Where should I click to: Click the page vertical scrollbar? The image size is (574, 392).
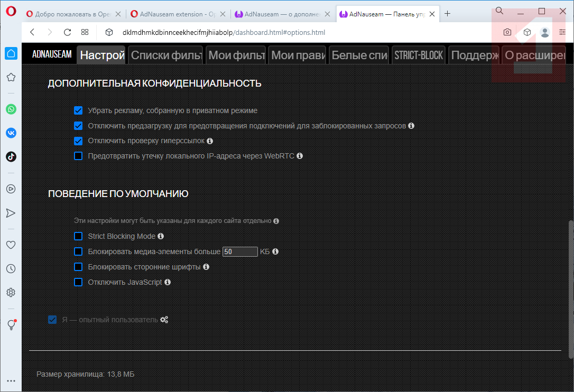(x=571, y=289)
